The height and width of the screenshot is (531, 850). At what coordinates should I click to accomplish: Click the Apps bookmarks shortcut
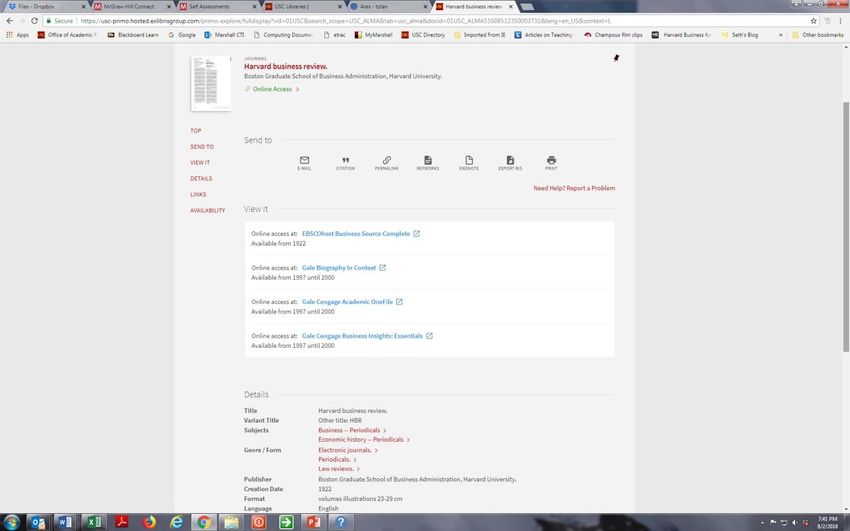click(x=17, y=35)
